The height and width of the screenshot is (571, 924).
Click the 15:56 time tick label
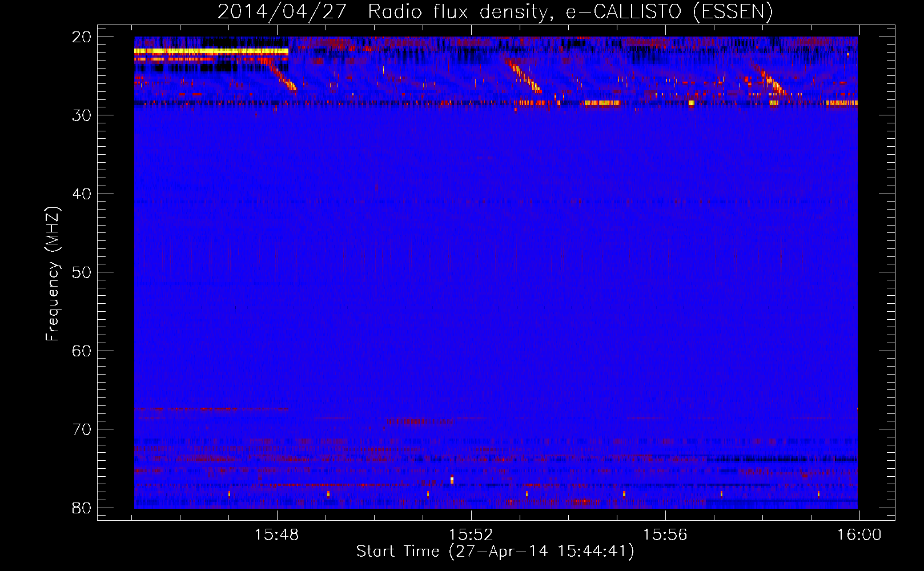(x=665, y=535)
